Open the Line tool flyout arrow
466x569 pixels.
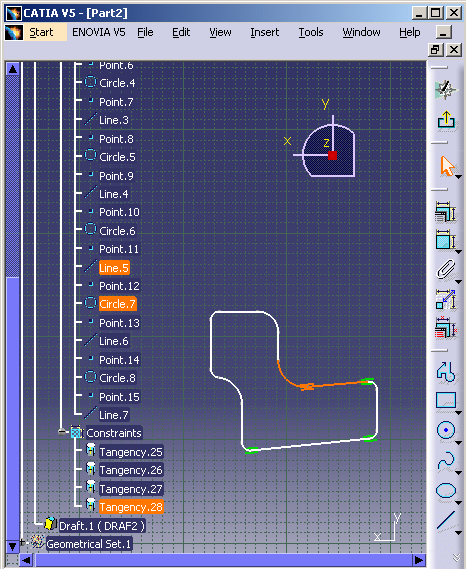coord(458,533)
